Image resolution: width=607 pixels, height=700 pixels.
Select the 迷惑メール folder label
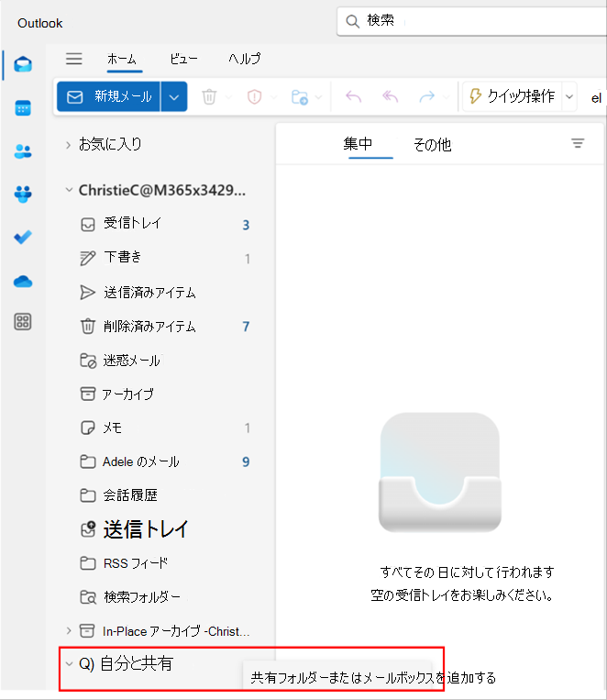[x=132, y=361]
